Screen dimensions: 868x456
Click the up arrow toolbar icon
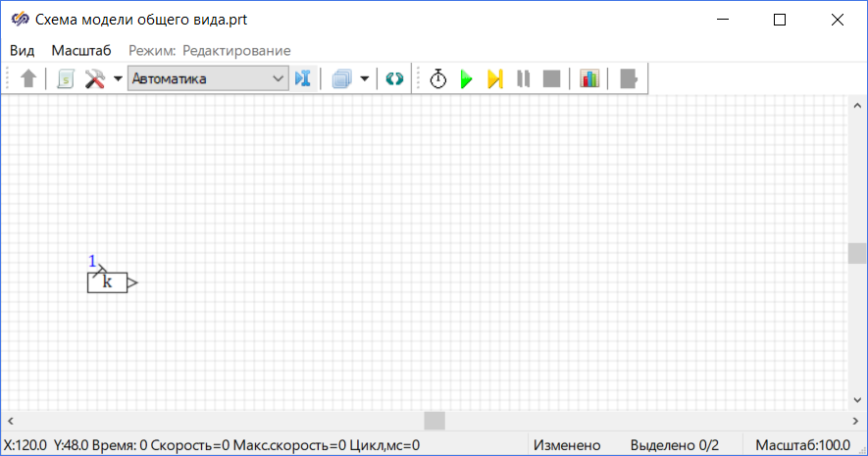tap(28, 79)
